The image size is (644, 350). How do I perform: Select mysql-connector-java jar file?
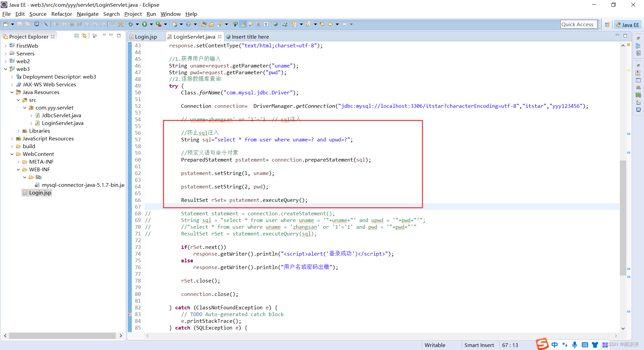(x=79, y=185)
